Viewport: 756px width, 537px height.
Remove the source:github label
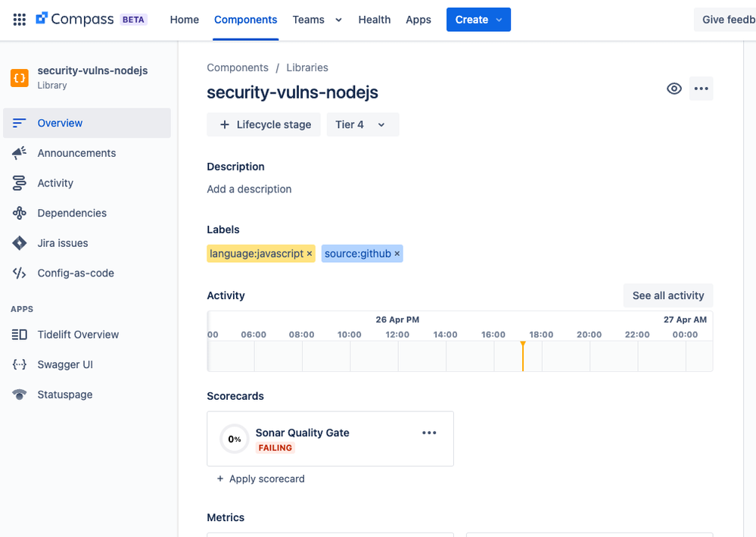(x=397, y=254)
